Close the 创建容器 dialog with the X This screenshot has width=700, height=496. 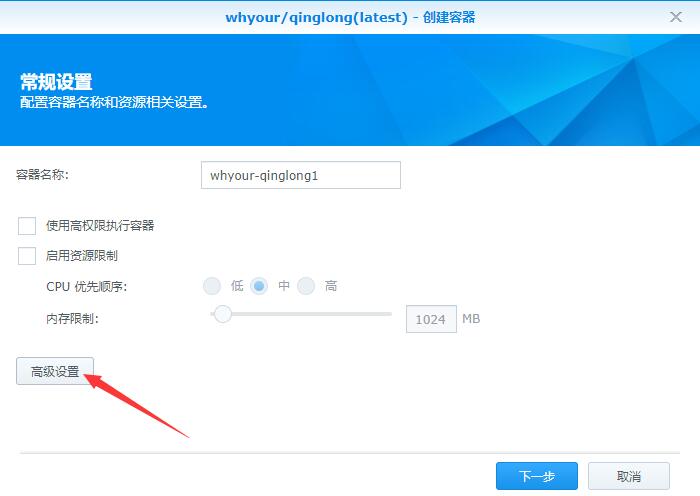pos(676,17)
